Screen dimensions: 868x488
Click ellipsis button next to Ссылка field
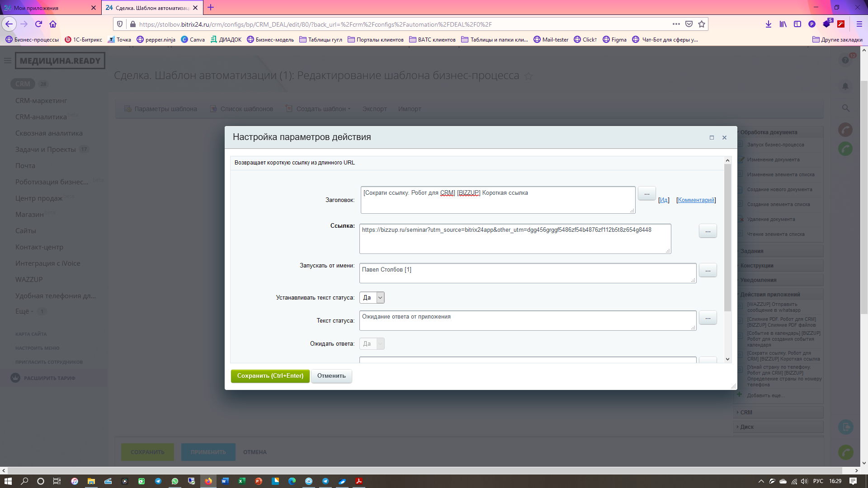708,231
